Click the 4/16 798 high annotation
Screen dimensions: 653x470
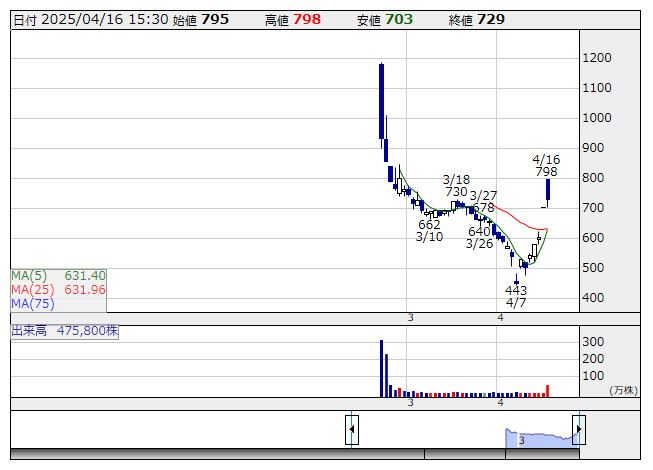[546, 166]
